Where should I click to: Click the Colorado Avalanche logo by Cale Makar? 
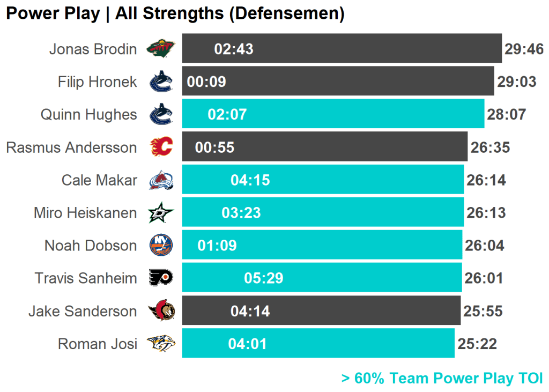[161, 180]
